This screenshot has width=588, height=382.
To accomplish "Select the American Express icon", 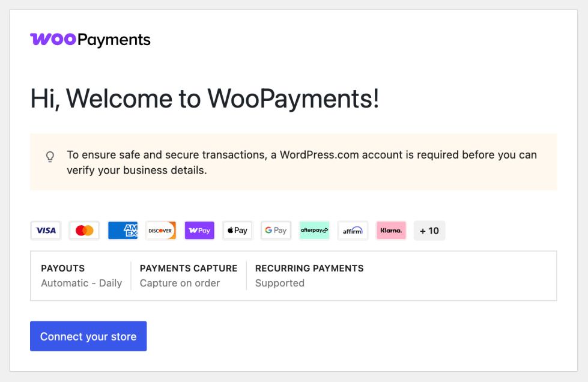I will pyautogui.click(x=123, y=231).
